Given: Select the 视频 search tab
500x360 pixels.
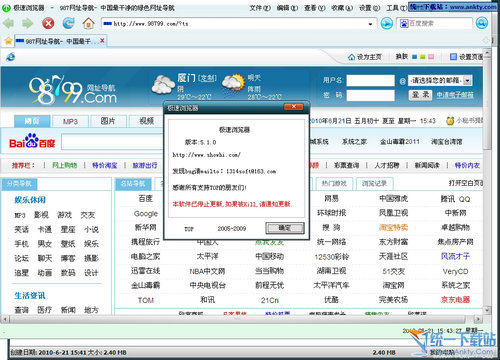Looking at the screenshot, I should (x=147, y=121).
